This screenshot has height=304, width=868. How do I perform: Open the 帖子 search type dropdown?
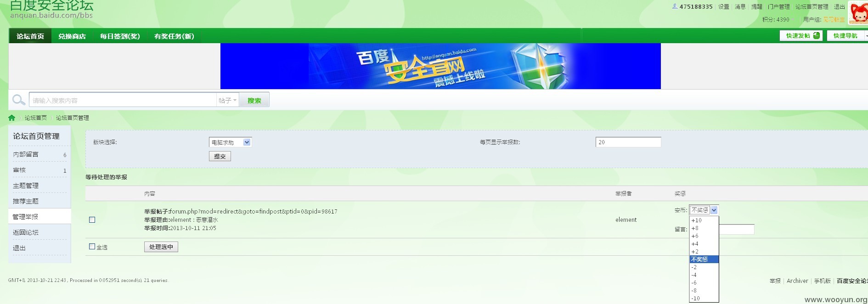click(x=228, y=100)
